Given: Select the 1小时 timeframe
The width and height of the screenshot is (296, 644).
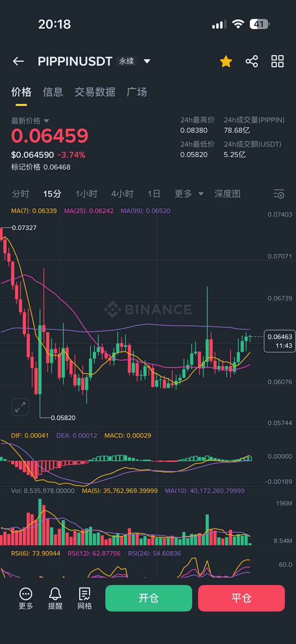Looking at the screenshot, I should pos(87,194).
